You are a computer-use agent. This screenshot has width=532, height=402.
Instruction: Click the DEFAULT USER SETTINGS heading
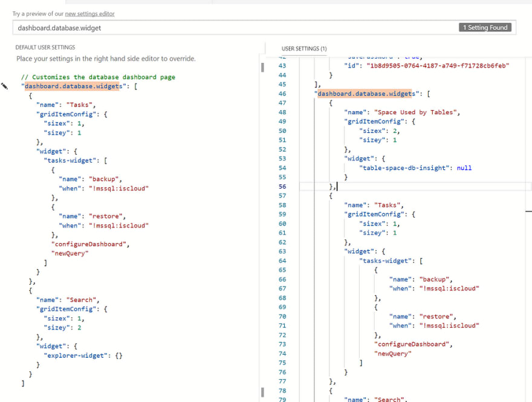[x=45, y=47]
